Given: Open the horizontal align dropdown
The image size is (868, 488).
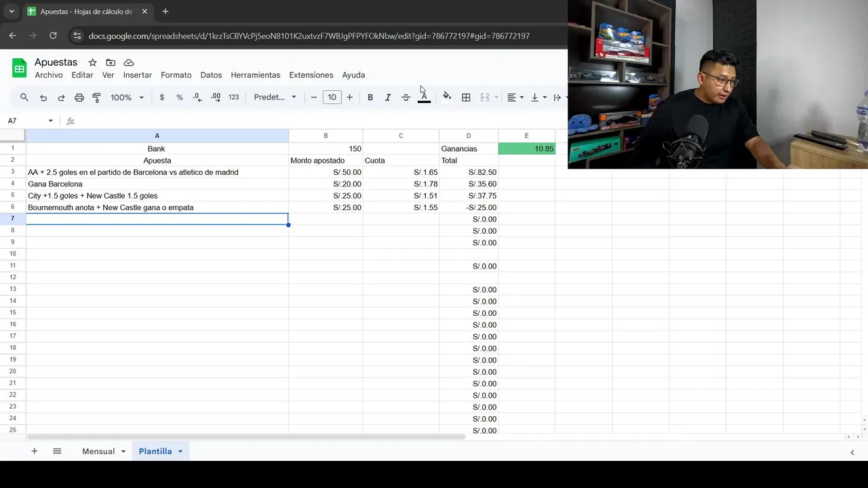Looking at the screenshot, I should click(x=515, y=98).
